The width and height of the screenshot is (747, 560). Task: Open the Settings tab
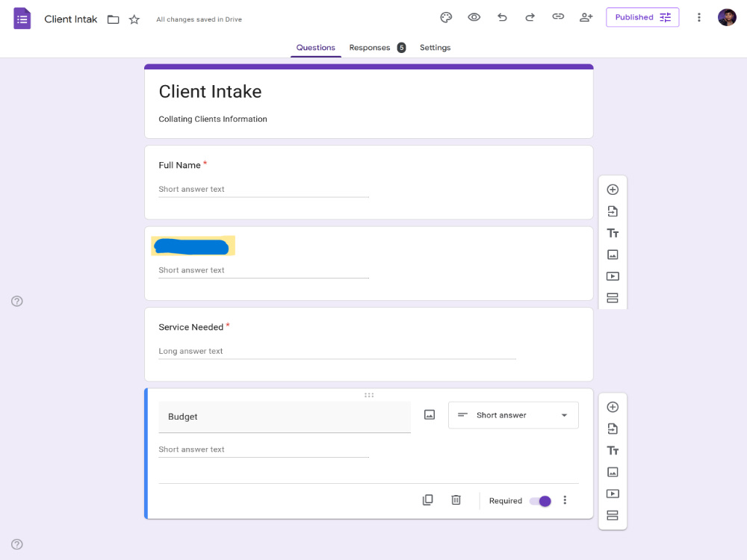435,48
